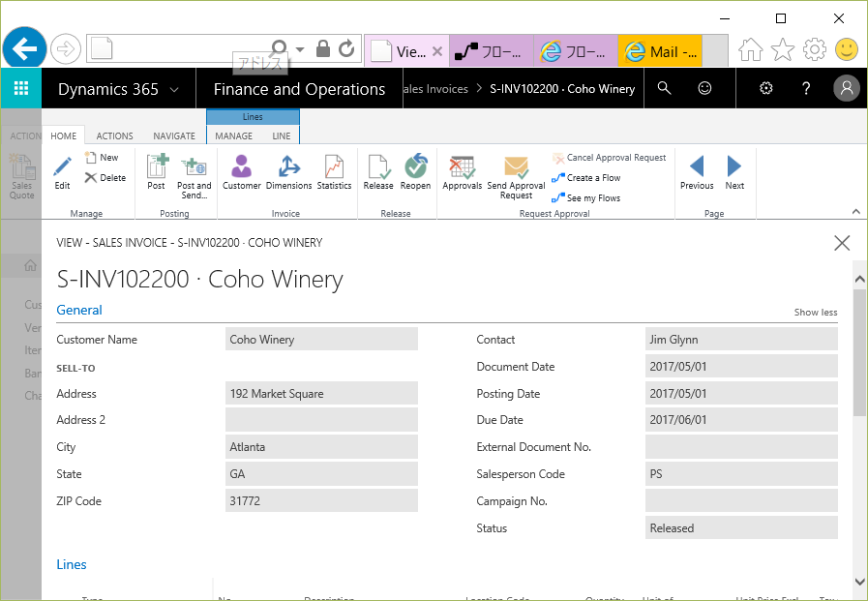The image size is (868, 601).
Task: Open See my Flows
Action: [586, 198]
